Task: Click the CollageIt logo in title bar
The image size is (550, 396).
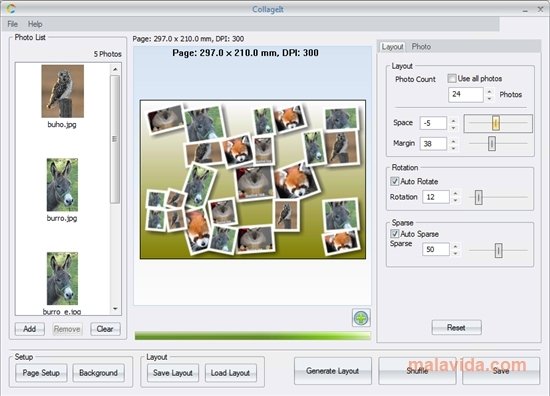Action: (x=11, y=8)
